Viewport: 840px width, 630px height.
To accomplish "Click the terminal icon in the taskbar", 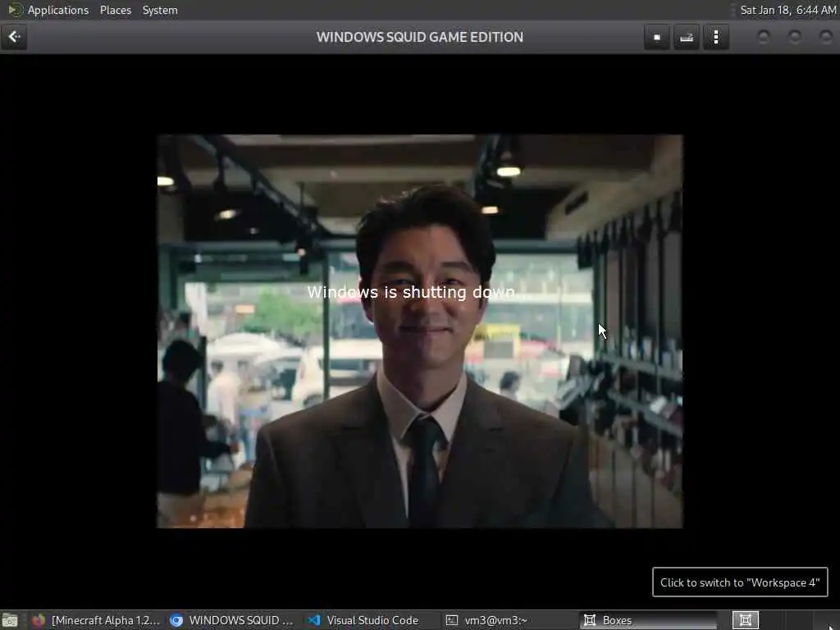I will tap(452, 620).
